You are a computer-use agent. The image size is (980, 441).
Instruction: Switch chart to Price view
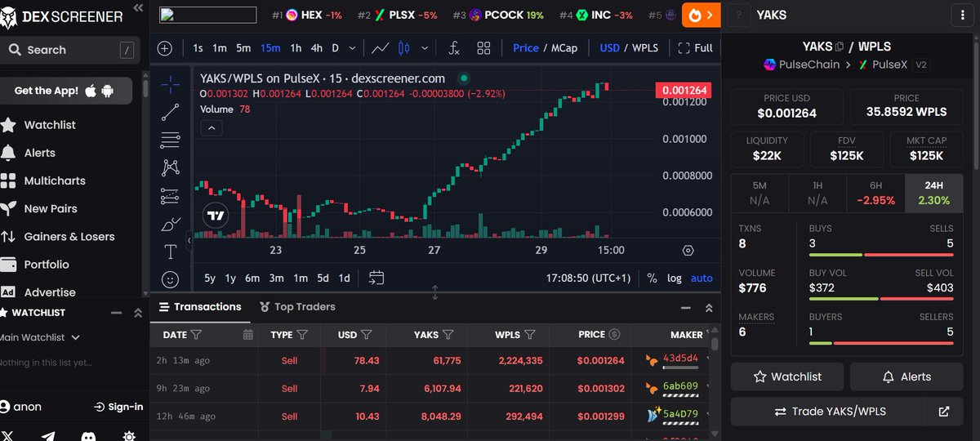[x=526, y=48]
